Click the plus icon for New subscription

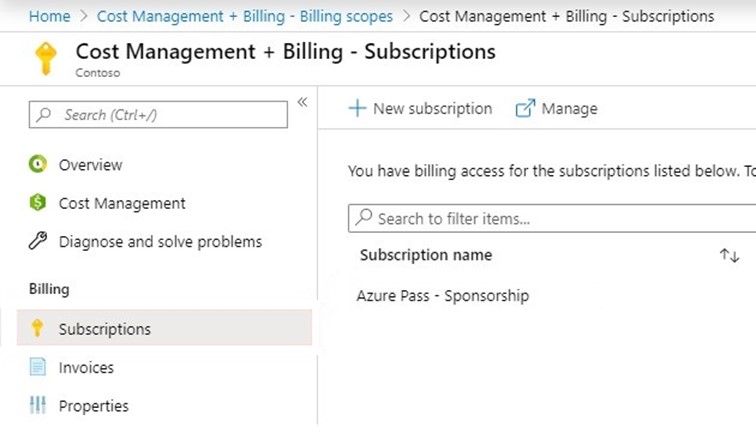click(357, 108)
